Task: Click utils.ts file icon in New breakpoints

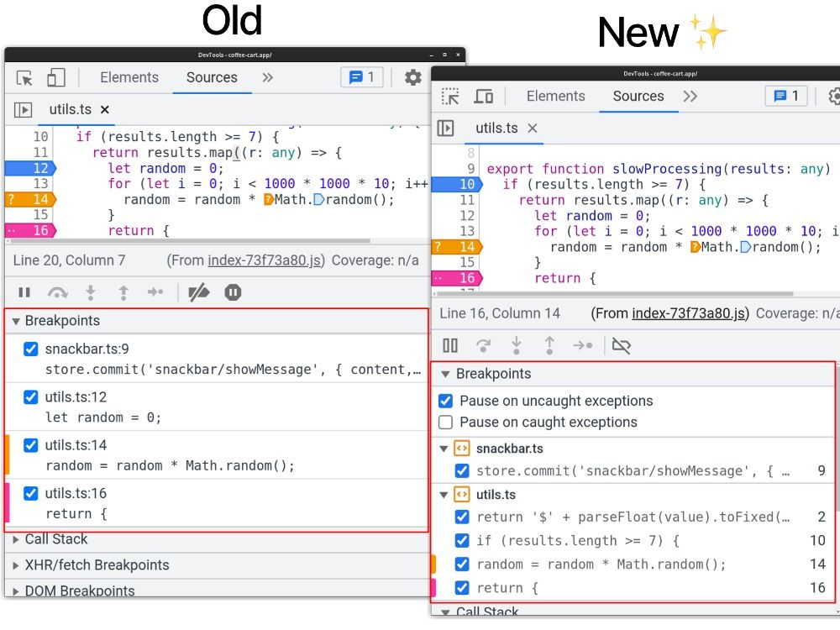Action: [462, 495]
